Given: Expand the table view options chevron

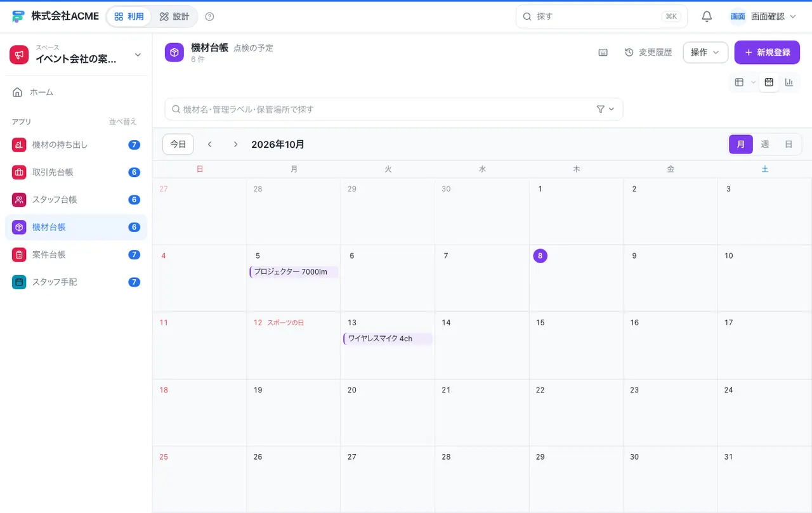Looking at the screenshot, I should 753,82.
